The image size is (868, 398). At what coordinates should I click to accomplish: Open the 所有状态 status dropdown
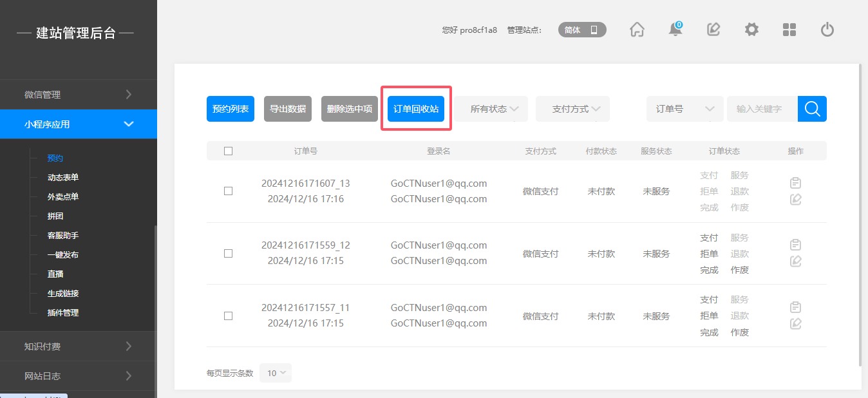coord(493,109)
